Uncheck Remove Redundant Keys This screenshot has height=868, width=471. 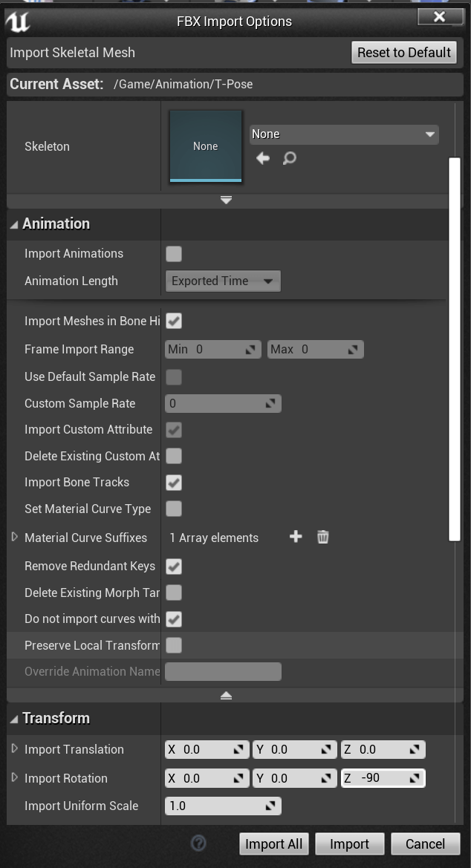point(173,567)
